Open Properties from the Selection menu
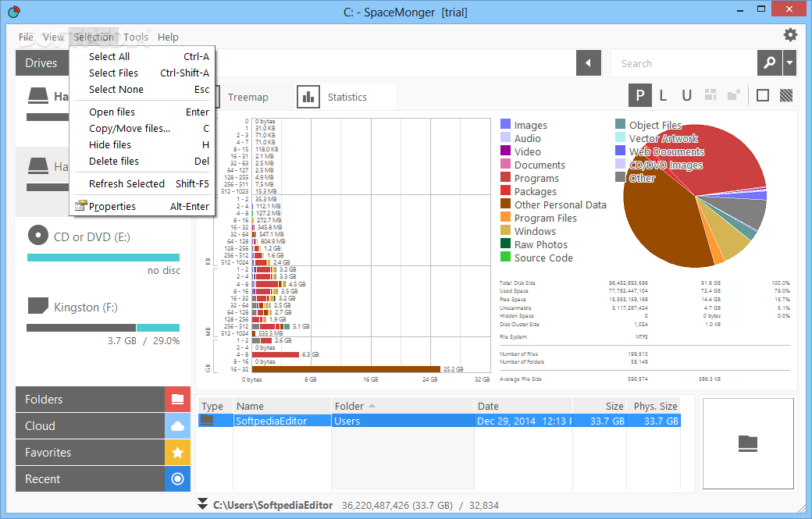The image size is (812, 519). coord(142,207)
